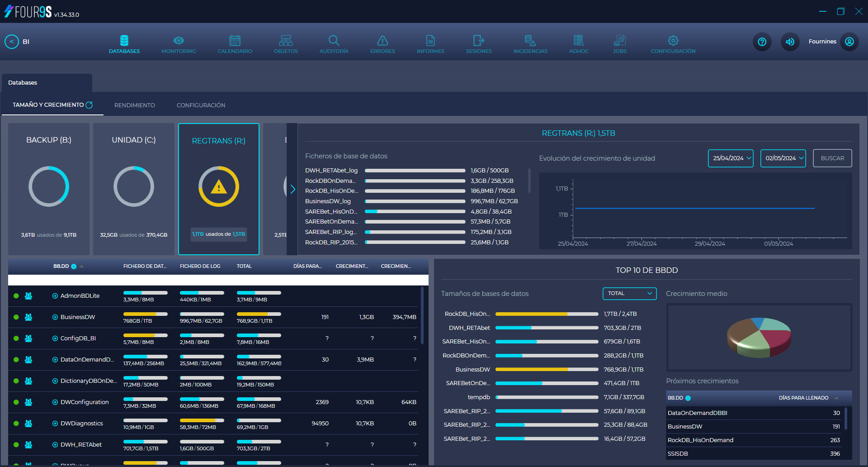Expand the right panel with the chevron arrow
868x467 pixels.
coord(292,189)
